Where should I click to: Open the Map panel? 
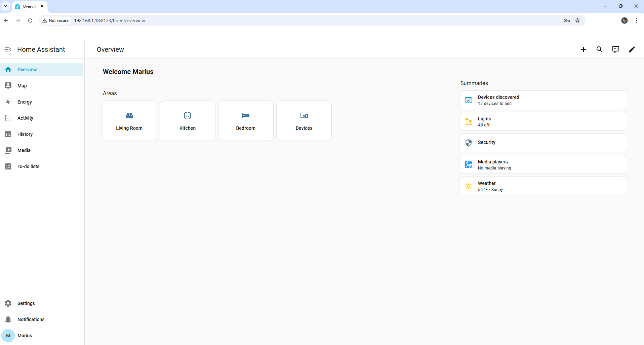22,86
